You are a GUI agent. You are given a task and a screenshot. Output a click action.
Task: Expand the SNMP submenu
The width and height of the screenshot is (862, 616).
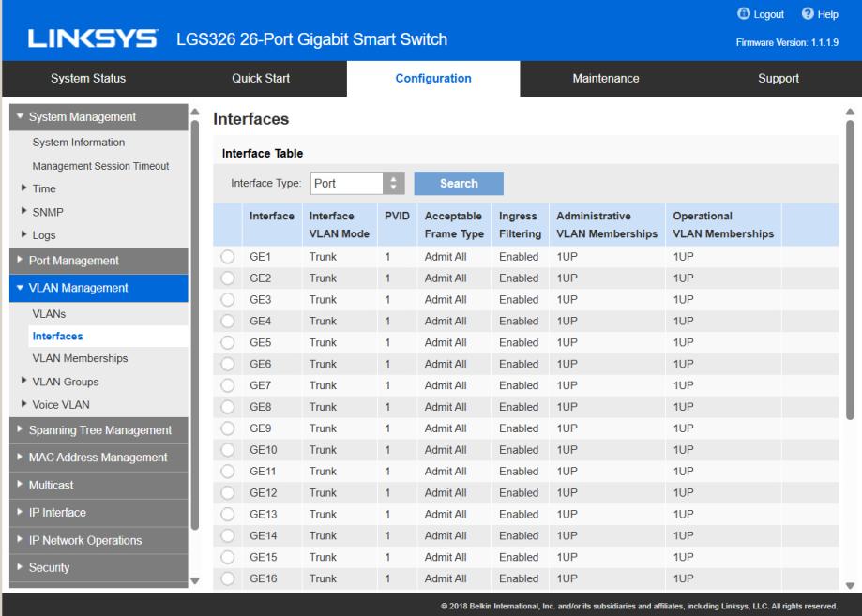tap(23, 211)
